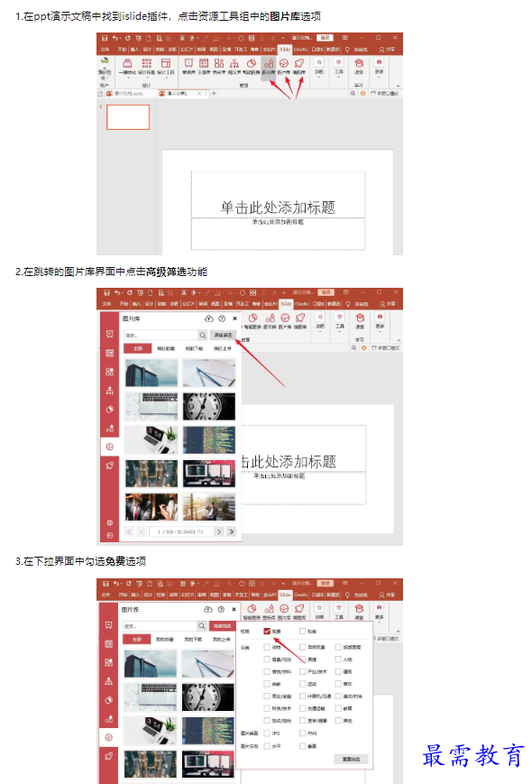Click the next page arrow in second screenshot pagination
Screen dimensions: 532x784
pyautogui.click(x=218, y=531)
